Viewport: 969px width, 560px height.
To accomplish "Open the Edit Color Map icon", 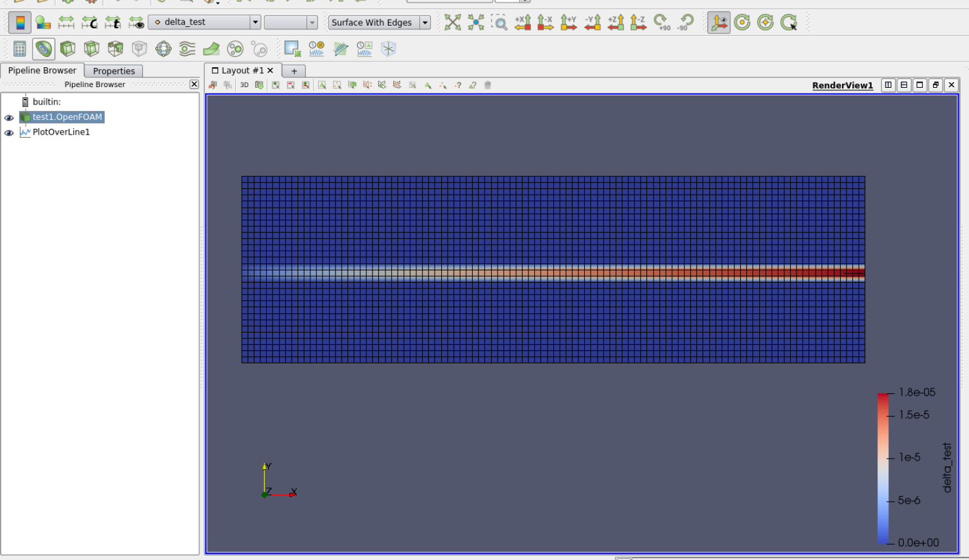I will tap(43, 22).
